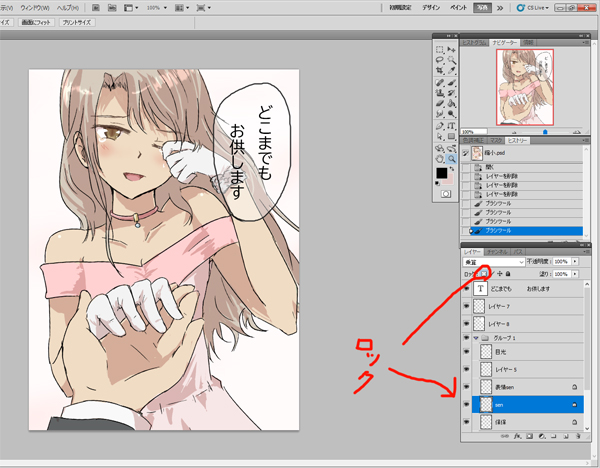This screenshot has height=468, width=600.
Task: Collapse the グループ 1 folder
Action: tap(476, 338)
